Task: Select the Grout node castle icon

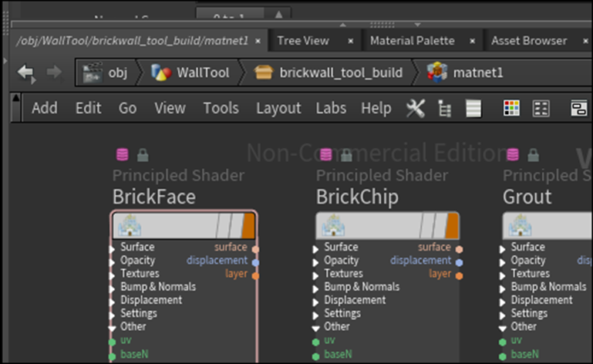Action: (x=520, y=225)
